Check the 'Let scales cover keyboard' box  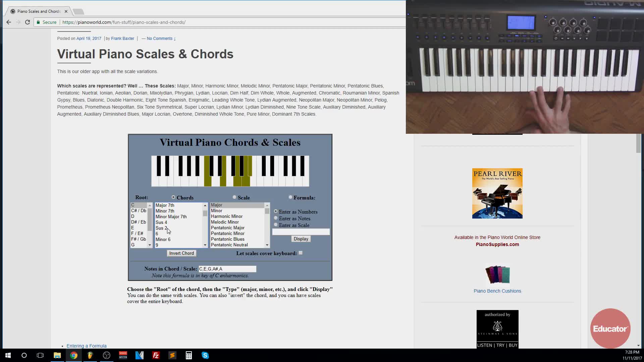tap(301, 253)
